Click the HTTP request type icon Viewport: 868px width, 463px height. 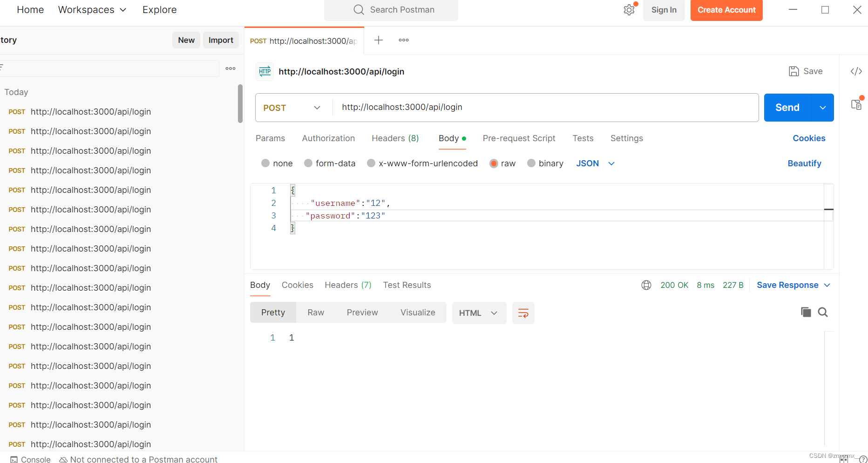coord(265,71)
